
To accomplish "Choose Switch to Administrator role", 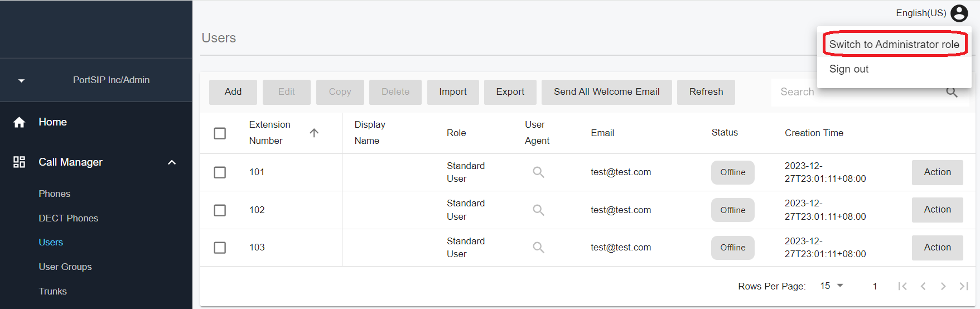I will [x=894, y=45].
